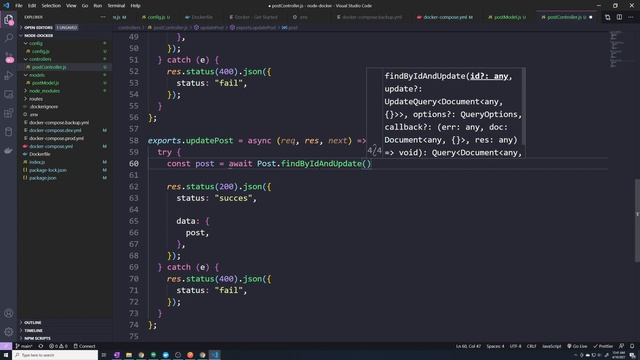Switch to the postModel.js tab

point(507,17)
